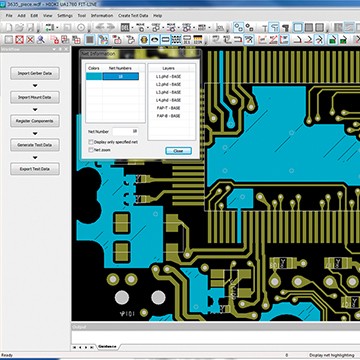
Task: Open dropdown arrow beside green and black icon
Action: click(x=57, y=27)
